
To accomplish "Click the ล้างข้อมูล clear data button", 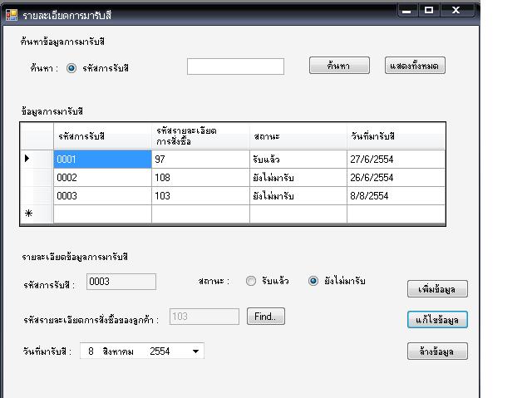I will 437,351.
